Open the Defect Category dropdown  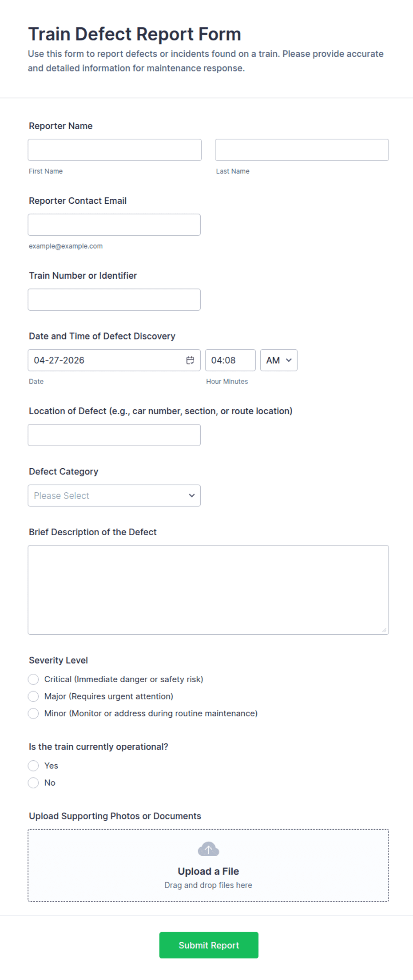(x=114, y=495)
